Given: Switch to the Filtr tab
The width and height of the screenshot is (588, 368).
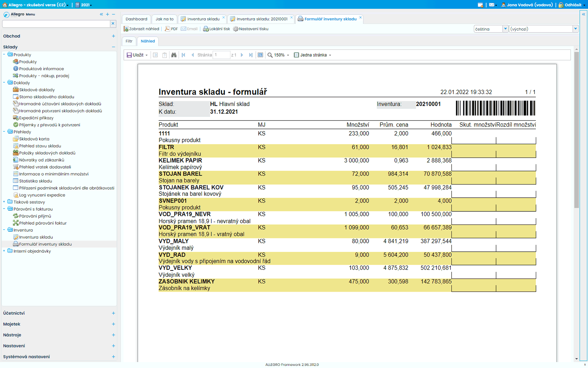Looking at the screenshot, I should point(129,41).
